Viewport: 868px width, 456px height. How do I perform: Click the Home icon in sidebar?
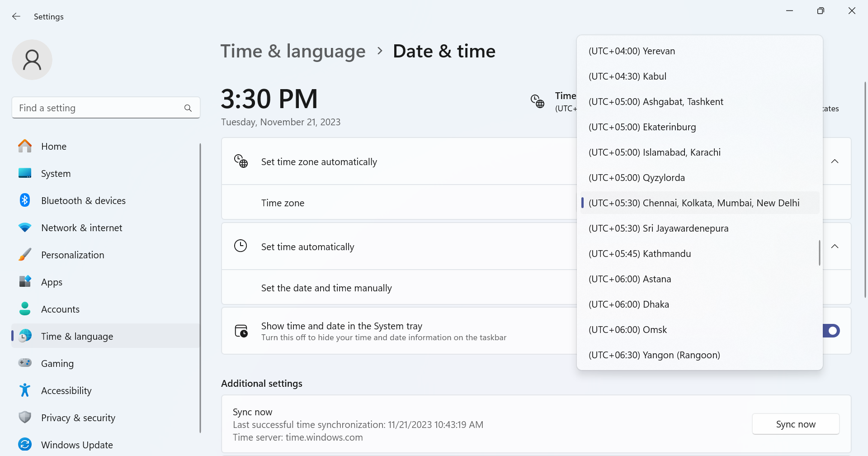[x=25, y=146]
